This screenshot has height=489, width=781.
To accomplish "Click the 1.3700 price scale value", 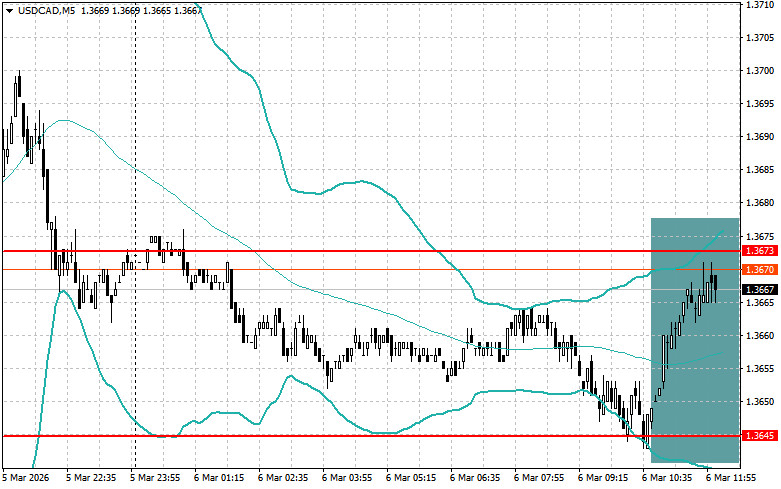I will point(760,71).
